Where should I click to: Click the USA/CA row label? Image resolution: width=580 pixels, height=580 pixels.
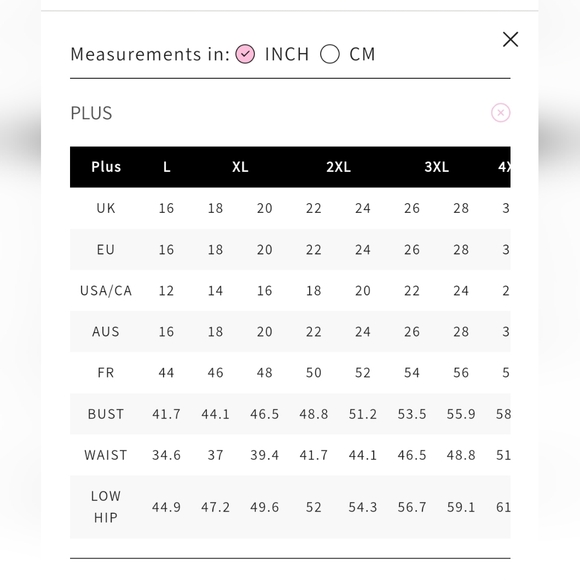[106, 291]
